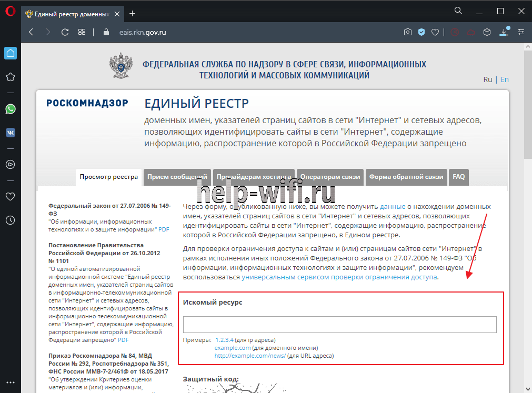Take a snapshot with the camera icon
The image size is (532, 393).
click(x=408, y=32)
